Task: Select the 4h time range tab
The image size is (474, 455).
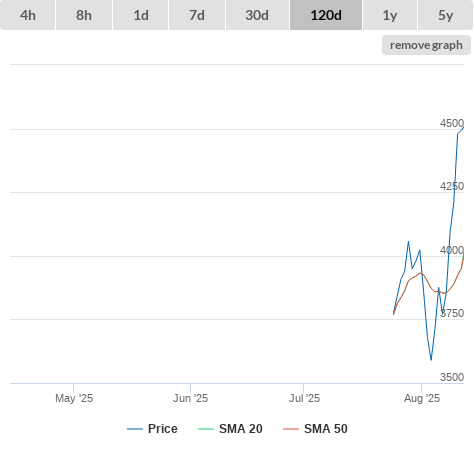Action: click(x=28, y=15)
